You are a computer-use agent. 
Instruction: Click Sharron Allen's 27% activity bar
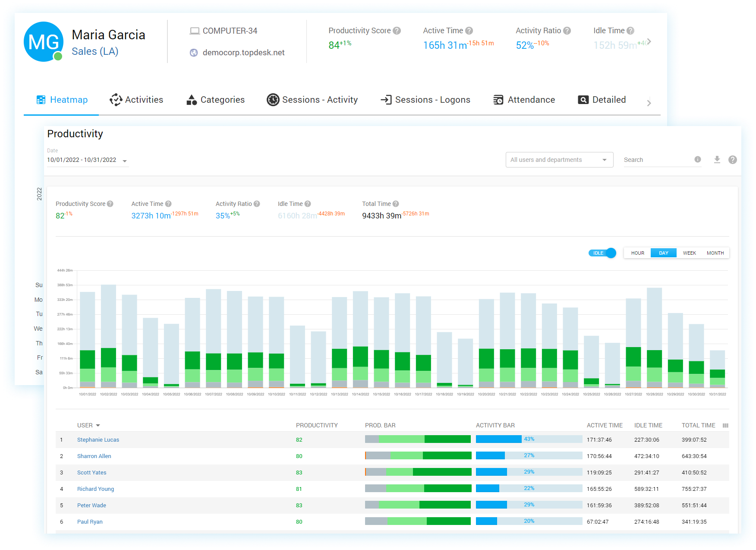tap(529, 455)
